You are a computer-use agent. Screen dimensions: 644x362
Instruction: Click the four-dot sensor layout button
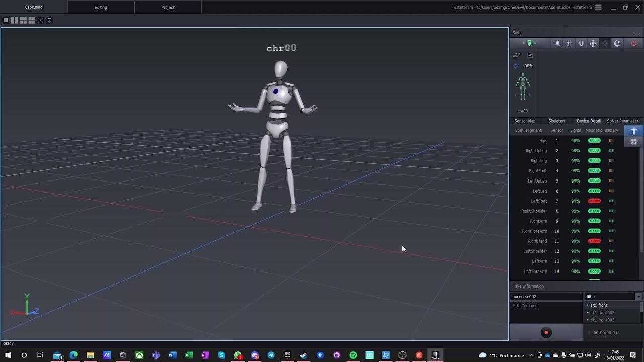tap(634, 142)
